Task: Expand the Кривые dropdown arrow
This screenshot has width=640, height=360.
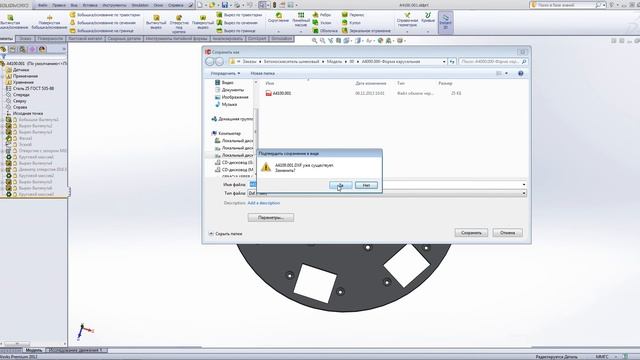Action: [x=428, y=31]
